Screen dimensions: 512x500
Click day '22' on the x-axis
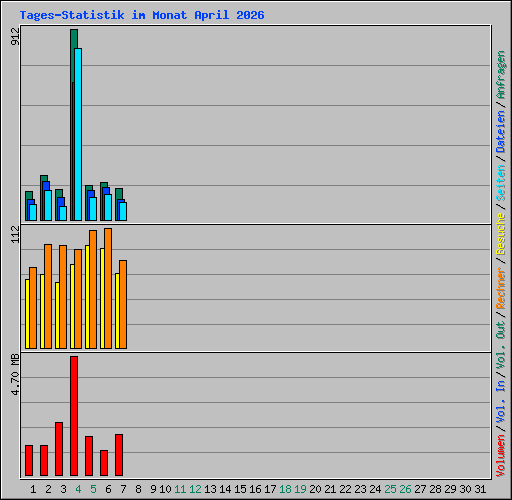coord(345,489)
